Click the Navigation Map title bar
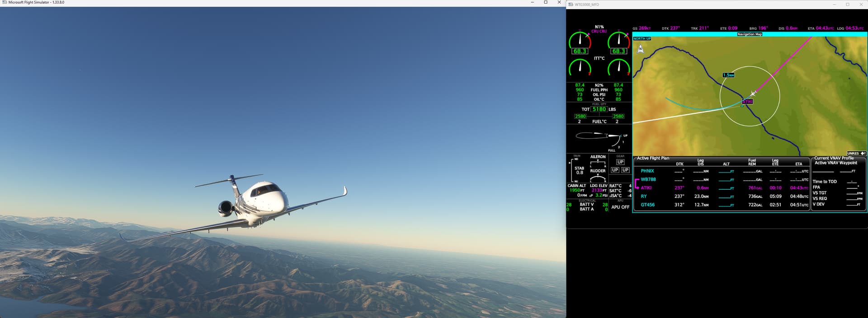This screenshot has height=318, width=868. pyautogui.click(x=750, y=34)
